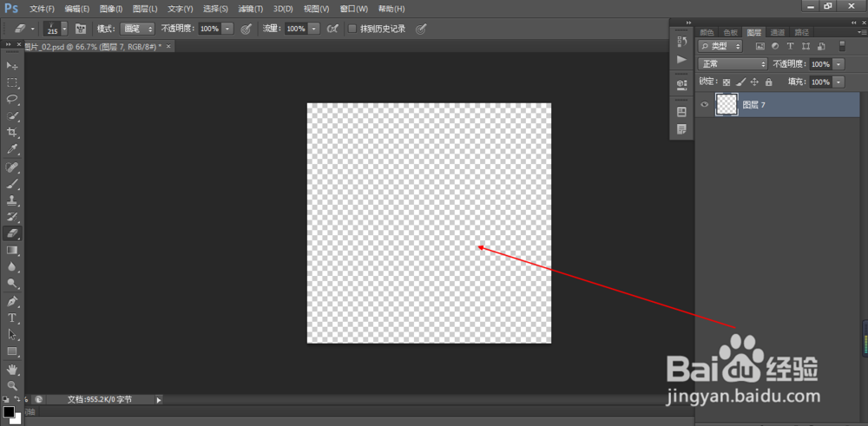Toggle tablet pressure for size
This screenshot has width=868, height=426.
tap(421, 29)
